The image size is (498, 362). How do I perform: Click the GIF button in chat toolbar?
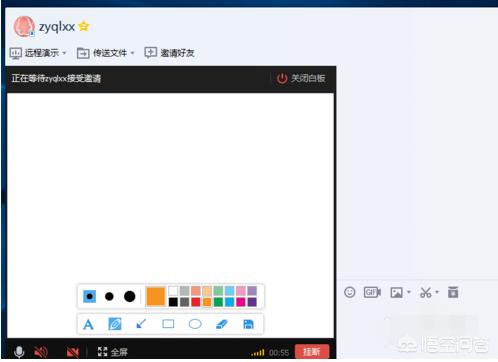(372, 292)
